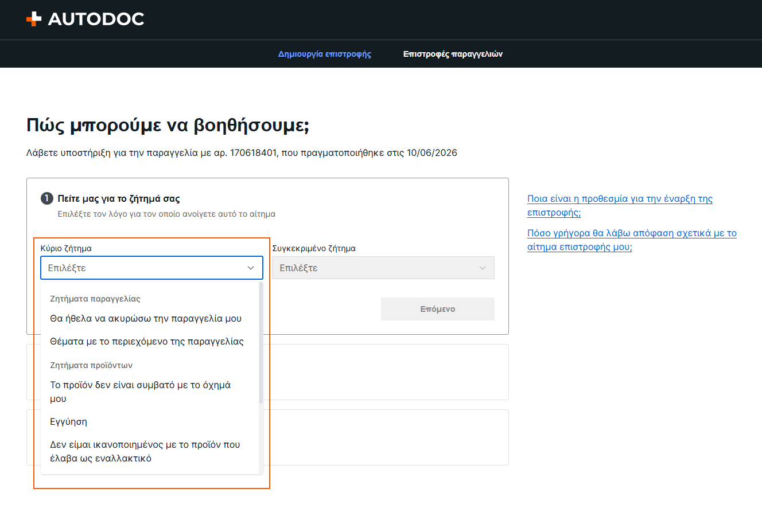
Task: Switch to the Επιστροφές παραγγελιών tab
Action: (453, 54)
